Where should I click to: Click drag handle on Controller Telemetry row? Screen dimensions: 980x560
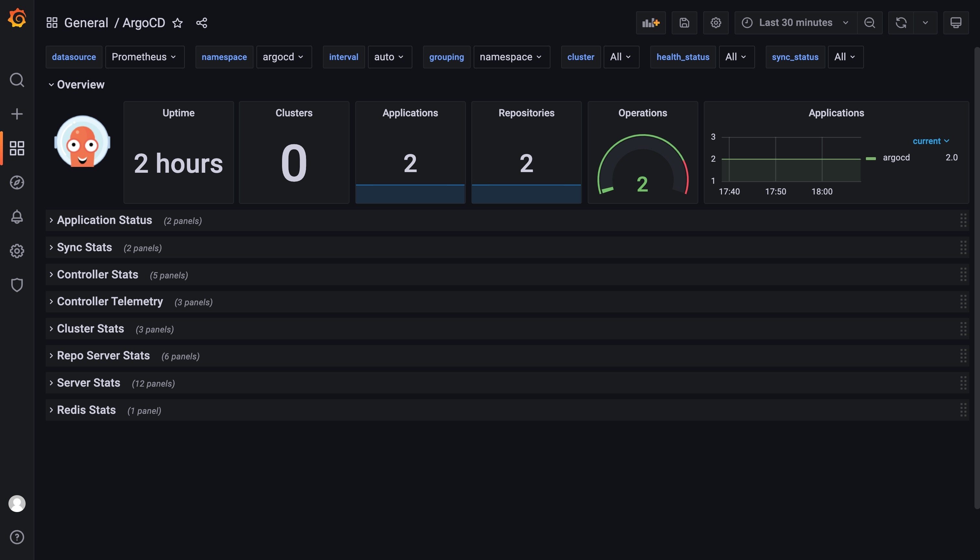point(963,301)
